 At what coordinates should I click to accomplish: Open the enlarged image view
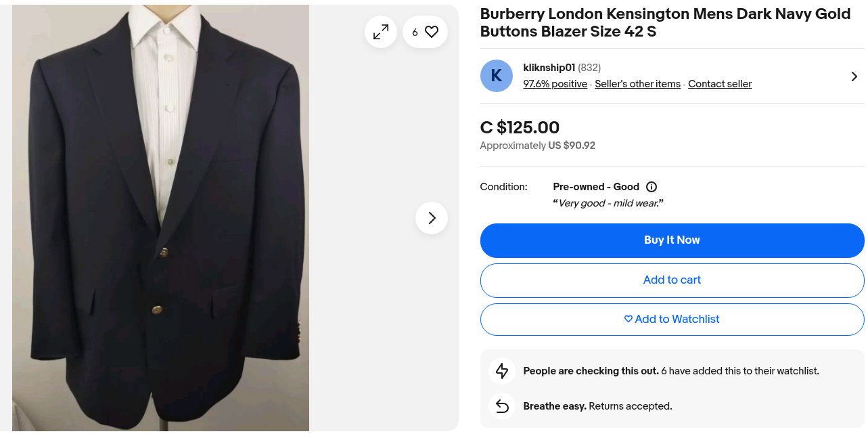click(x=381, y=32)
